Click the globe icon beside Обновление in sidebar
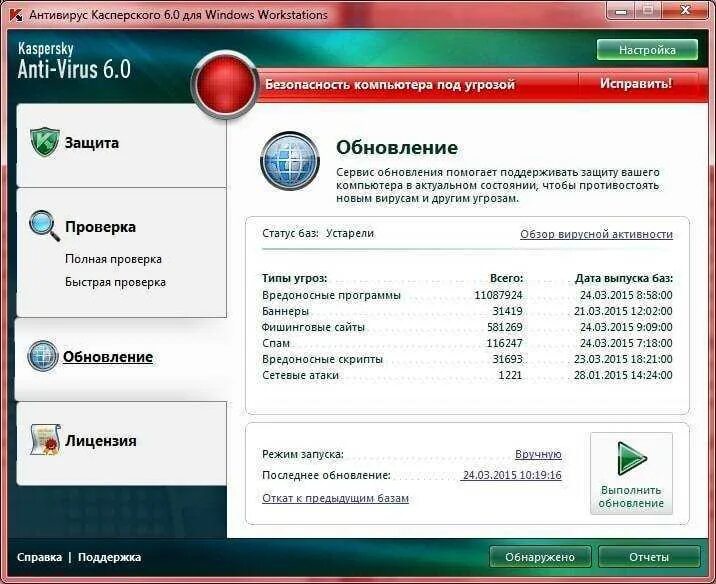The width and height of the screenshot is (716, 584). [42, 356]
